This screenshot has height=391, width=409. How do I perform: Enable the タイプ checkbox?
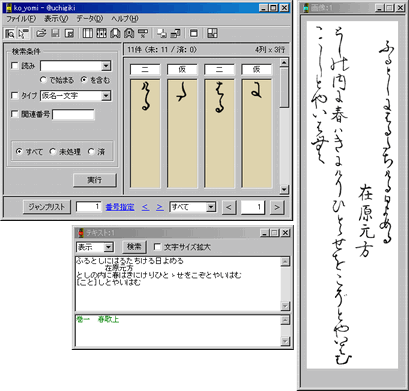[x=15, y=96]
